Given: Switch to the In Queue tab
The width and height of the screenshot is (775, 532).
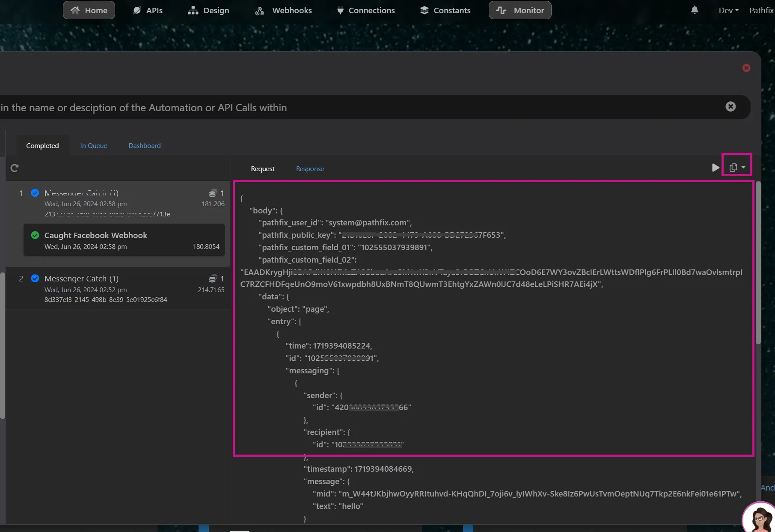Looking at the screenshot, I should tap(94, 145).
